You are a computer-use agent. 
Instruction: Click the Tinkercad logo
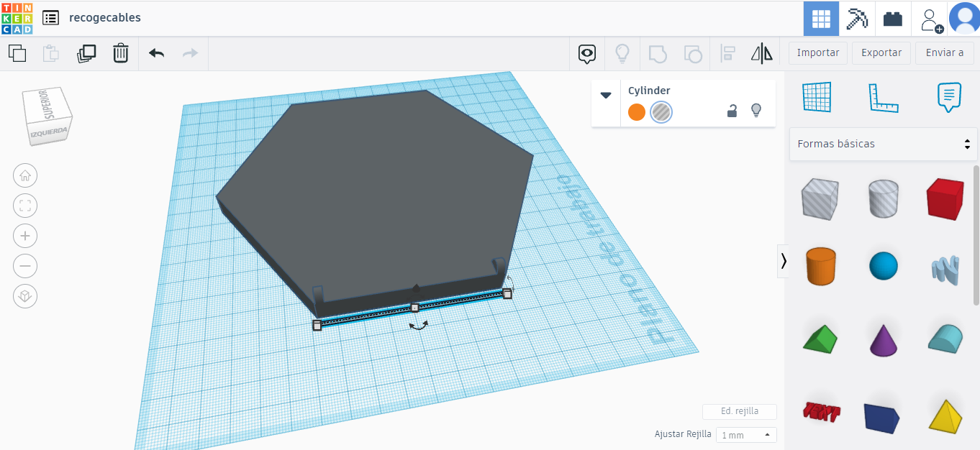pyautogui.click(x=17, y=18)
